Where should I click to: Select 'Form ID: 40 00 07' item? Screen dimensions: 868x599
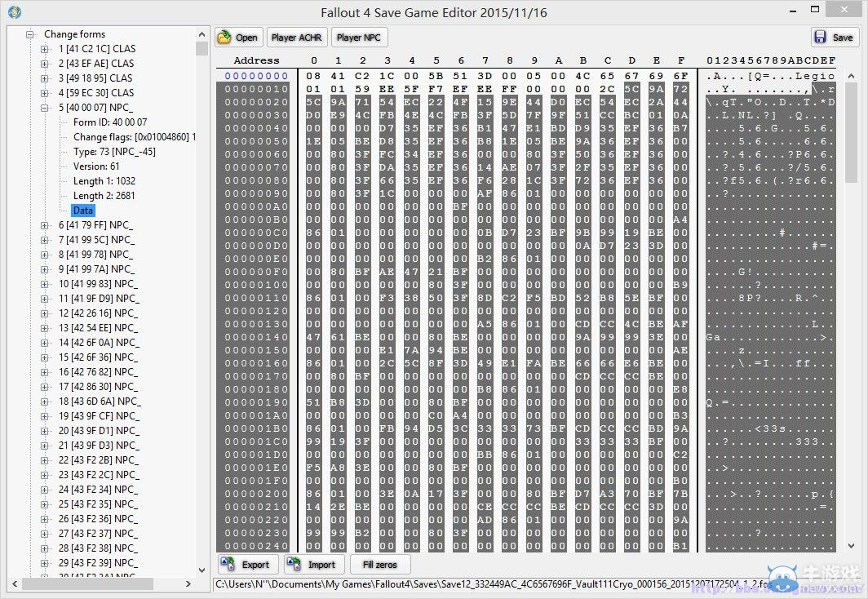coord(110,122)
